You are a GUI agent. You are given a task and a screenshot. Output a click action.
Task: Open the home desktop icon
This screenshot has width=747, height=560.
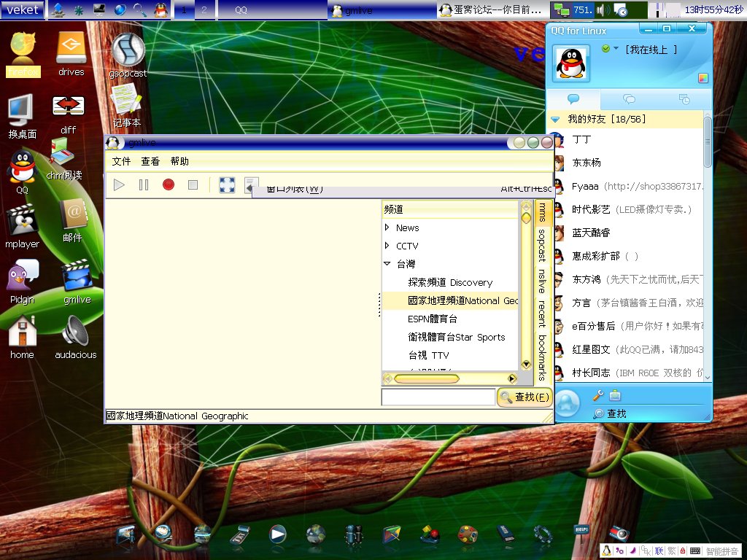click(x=22, y=337)
